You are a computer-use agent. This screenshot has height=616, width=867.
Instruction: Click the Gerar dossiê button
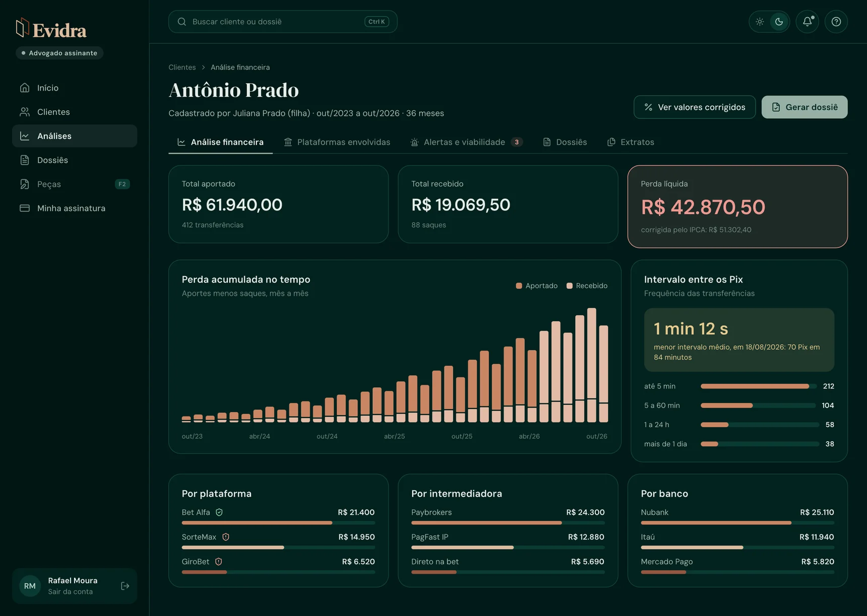pos(804,107)
